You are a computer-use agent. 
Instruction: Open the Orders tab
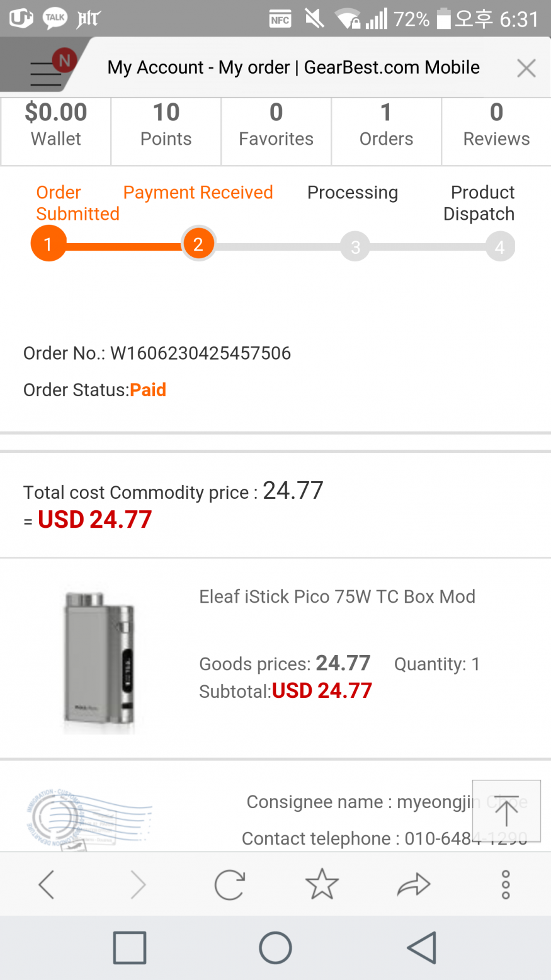tap(386, 125)
